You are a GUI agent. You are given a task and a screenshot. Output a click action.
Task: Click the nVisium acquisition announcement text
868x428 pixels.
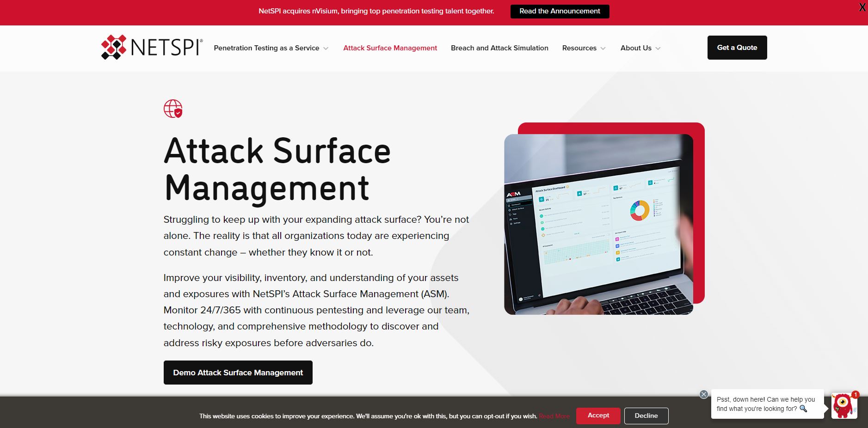coord(376,11)
